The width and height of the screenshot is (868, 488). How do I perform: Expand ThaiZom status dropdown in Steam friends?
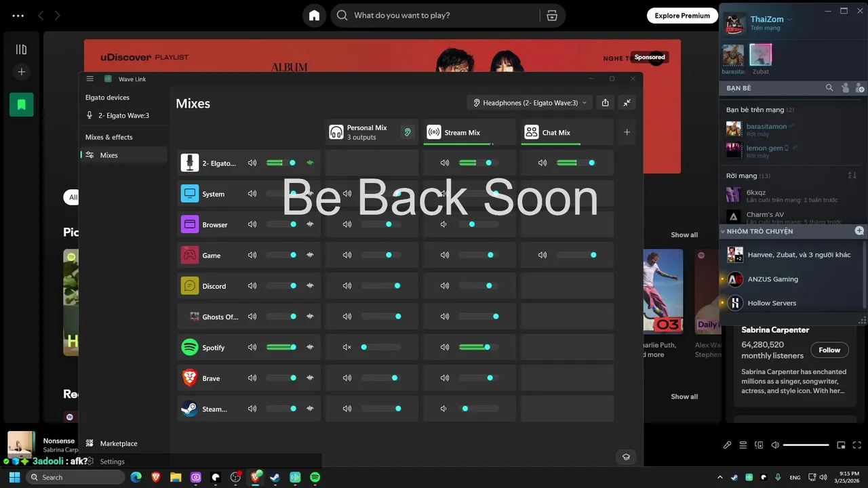(x=789, y=20)
